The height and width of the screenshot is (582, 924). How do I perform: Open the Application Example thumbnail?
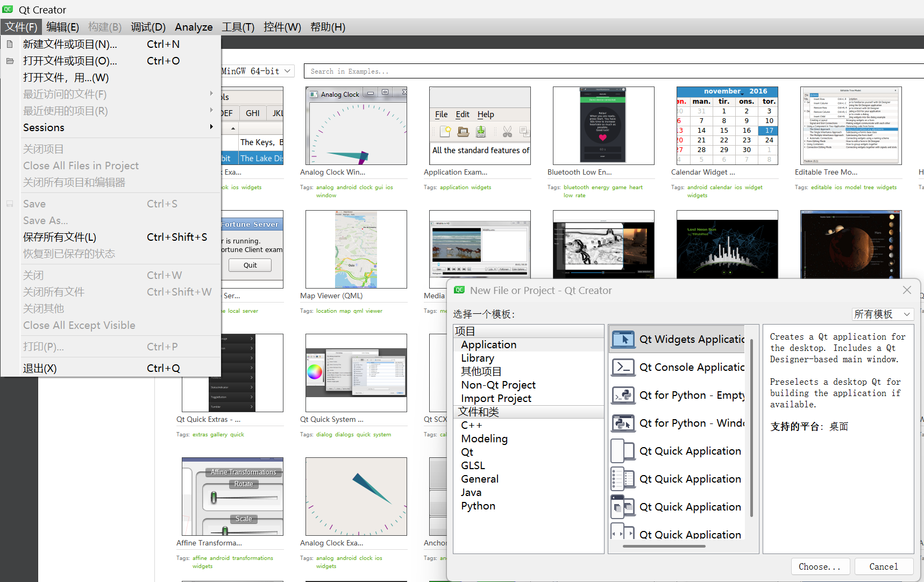click(480, 126)
